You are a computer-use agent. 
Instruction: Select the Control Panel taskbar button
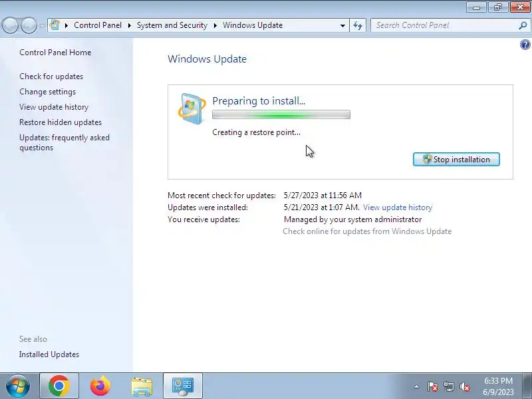pyautogui.click(x=183, y=386)
